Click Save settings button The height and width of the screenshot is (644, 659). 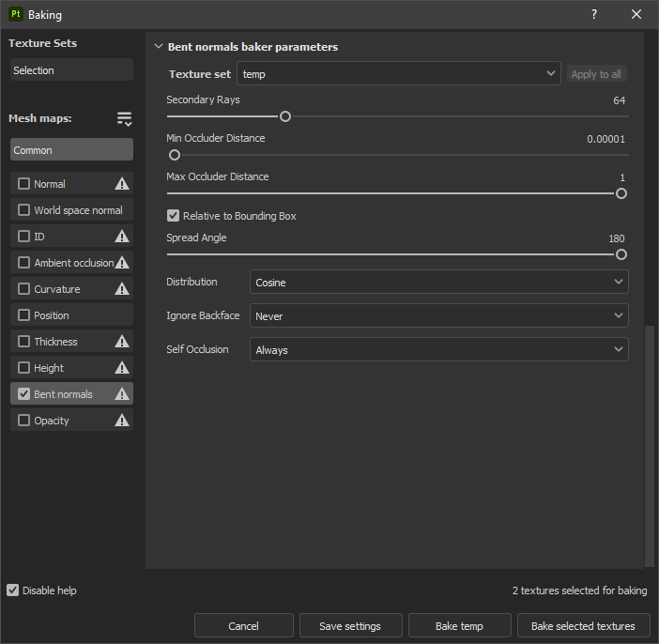click(x=350, y=625)
